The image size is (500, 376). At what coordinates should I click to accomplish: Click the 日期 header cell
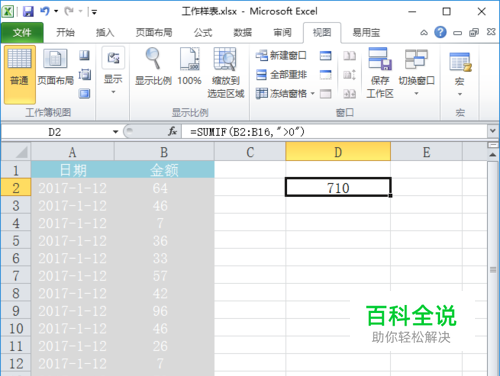[73, 170]
